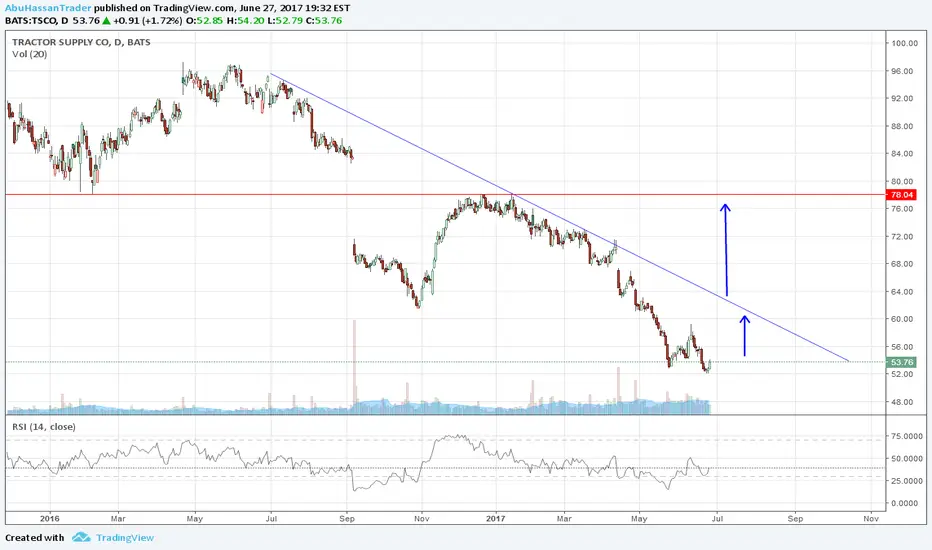Click the 68.00 price axis value
The height and width of the screenshot is (550, 932).
(x=902, y=264)
